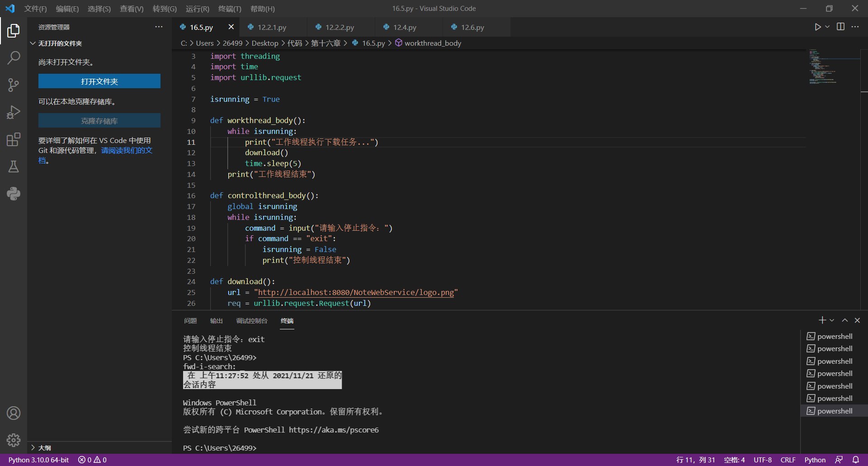Open the Manage settings gear
Screen dimensions: 868x466
point(14,440)
